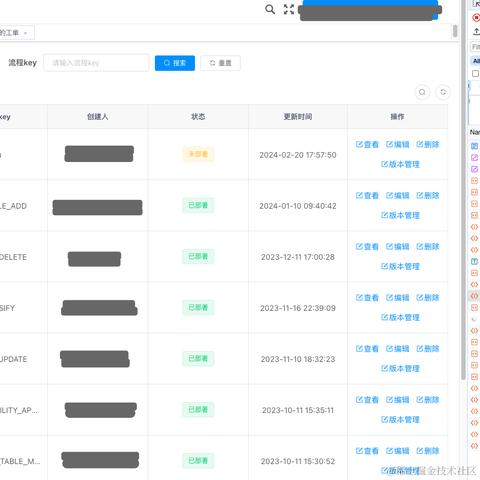The width and height of the screenshot is (480, 480).
Task: Click 查看 in the LE_ADD row
Action: click(x=367, y=195)
